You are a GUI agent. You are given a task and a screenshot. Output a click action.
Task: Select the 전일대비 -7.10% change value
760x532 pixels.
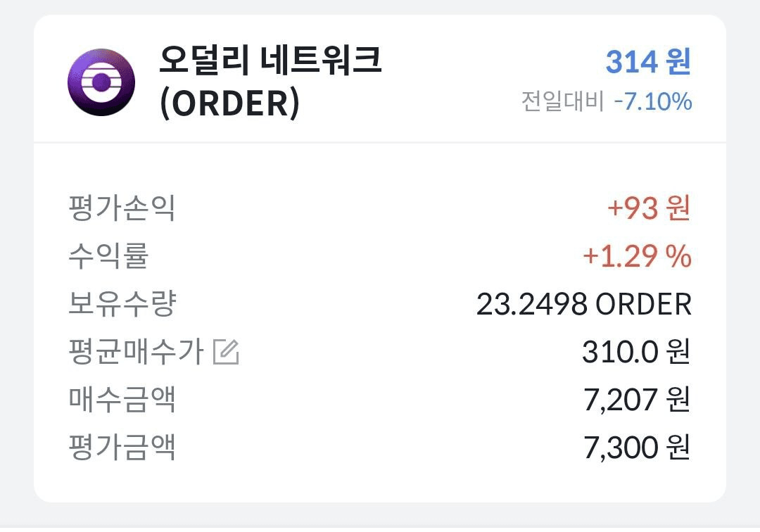pyautogui.click(x=652, y=101)
